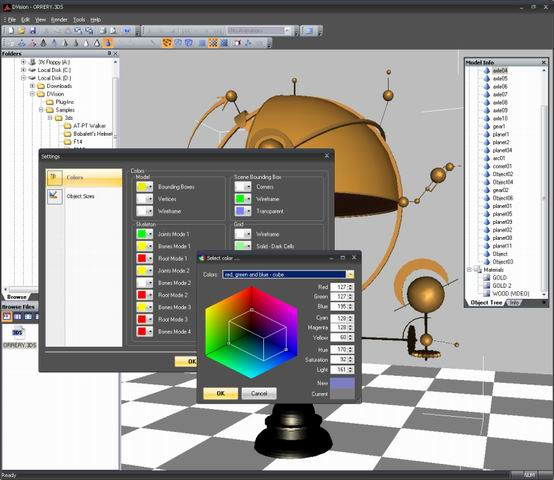Select Object Sizes in the Settings list
The image size is (554, 480).
tap(81, 196)
